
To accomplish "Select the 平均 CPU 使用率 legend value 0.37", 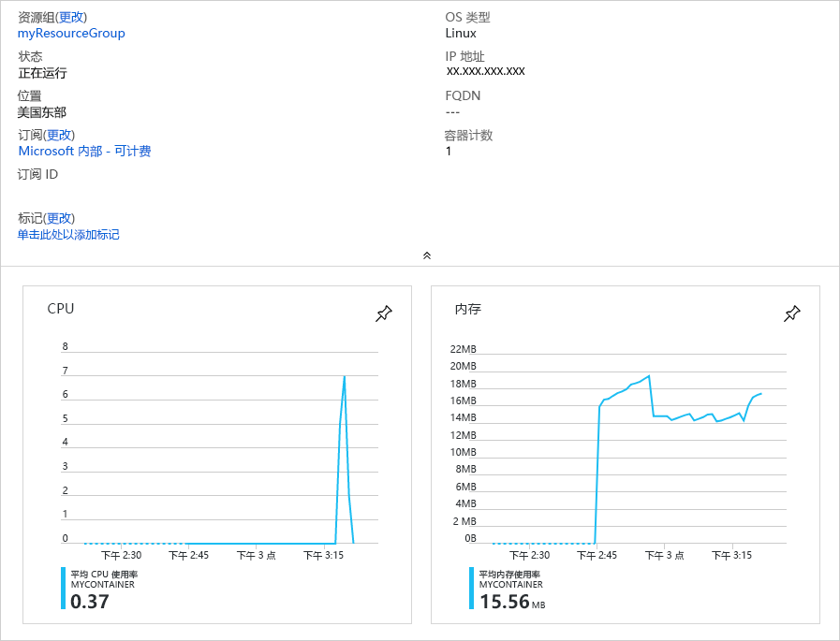I will click(x=90, y=602).
